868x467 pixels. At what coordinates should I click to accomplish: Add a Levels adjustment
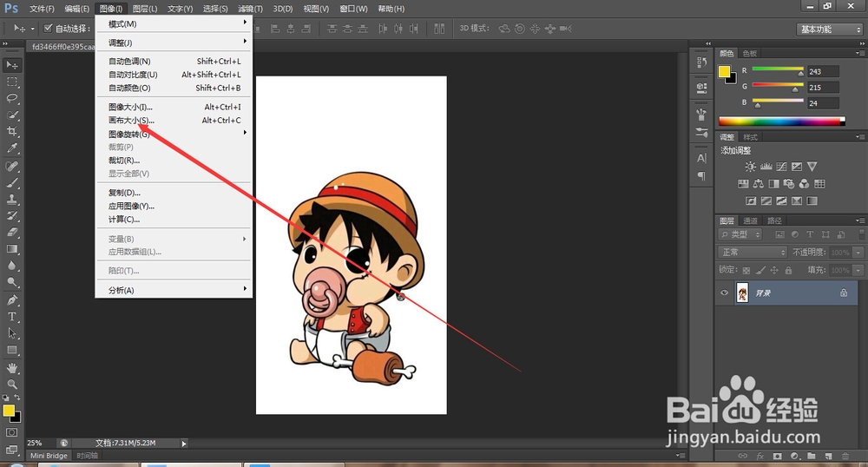[x=766, y=167]
